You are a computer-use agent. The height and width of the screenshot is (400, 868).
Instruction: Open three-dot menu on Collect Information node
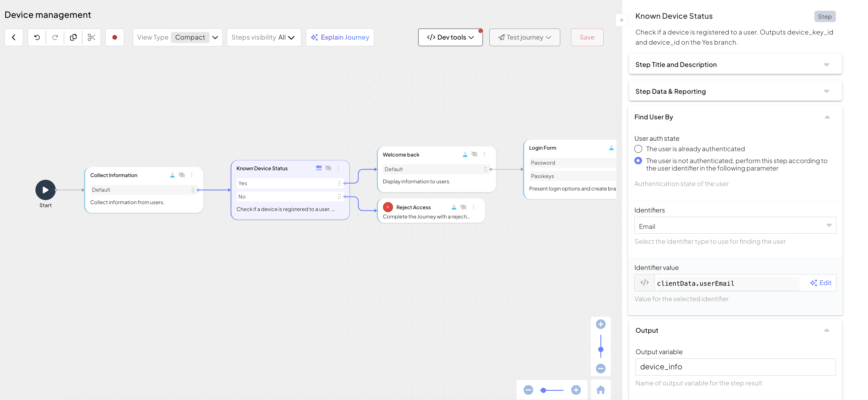(192, 175)
